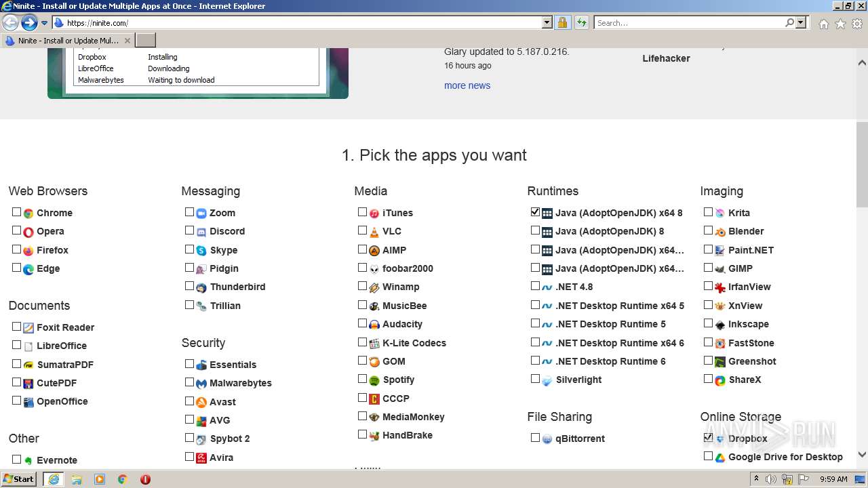Click the VLC cone icon
868x488 pixels.
374,232
